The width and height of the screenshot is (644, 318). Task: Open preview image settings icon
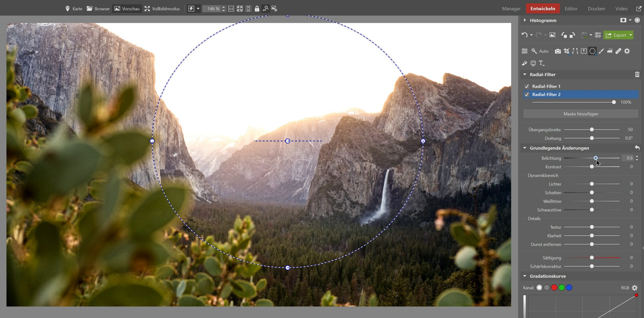[274, 9]
